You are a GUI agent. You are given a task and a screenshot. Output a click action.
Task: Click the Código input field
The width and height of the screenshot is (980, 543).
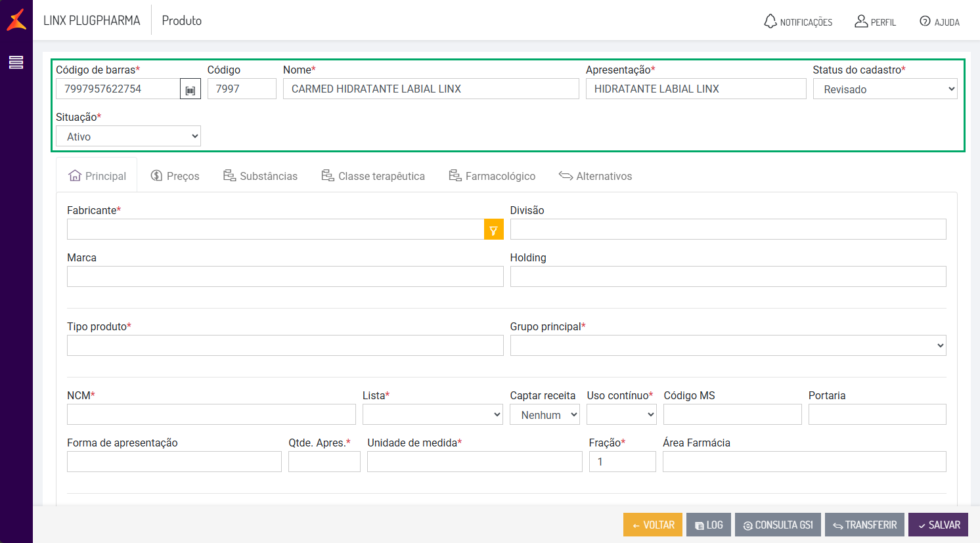[x=242, y=89]
